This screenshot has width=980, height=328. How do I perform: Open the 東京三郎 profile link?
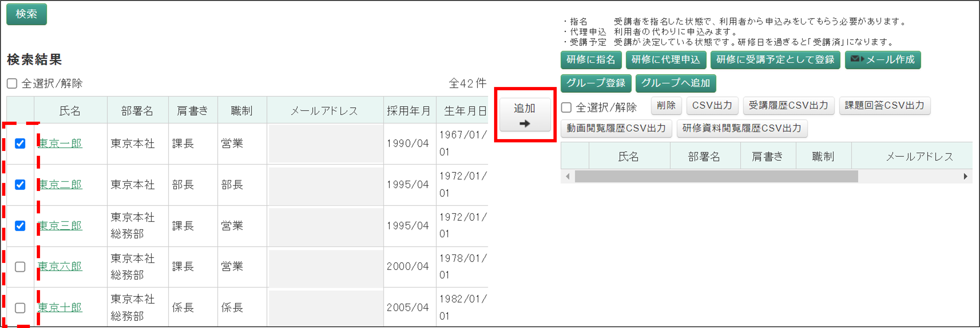[60, 226]
